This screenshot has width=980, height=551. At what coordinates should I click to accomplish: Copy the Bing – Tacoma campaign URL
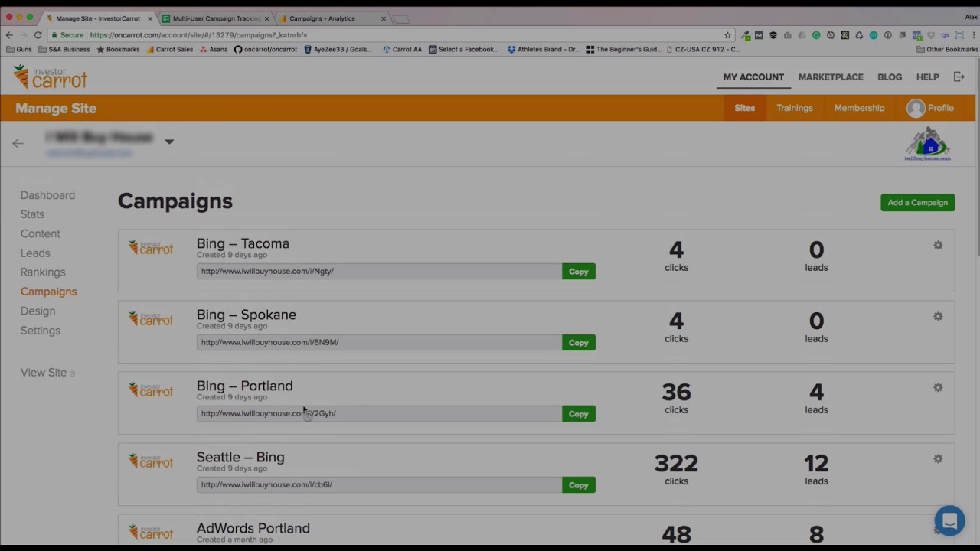click(578, 272)
